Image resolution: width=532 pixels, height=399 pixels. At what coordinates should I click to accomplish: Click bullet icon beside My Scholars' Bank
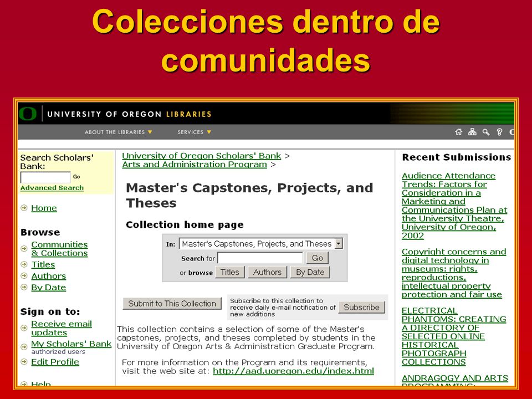[24, 347]
